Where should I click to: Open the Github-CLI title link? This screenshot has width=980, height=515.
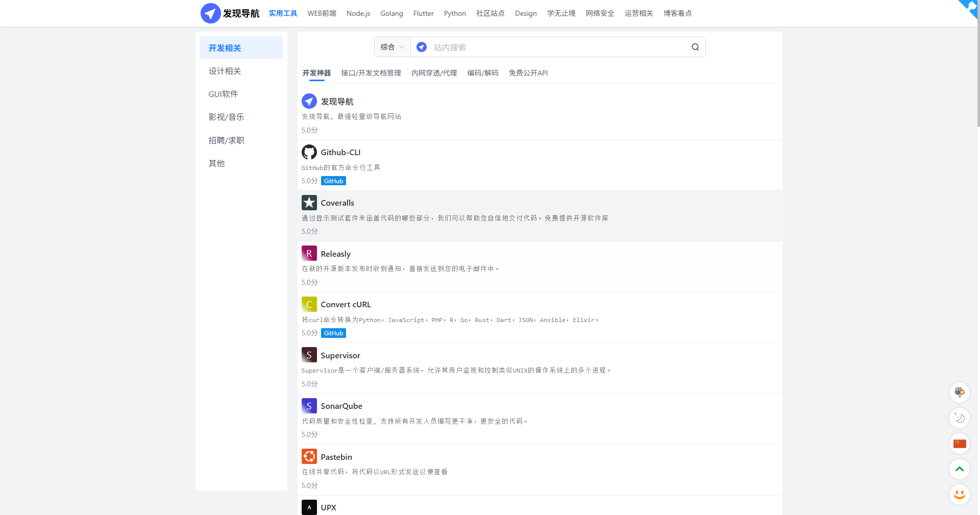(340, 152)
